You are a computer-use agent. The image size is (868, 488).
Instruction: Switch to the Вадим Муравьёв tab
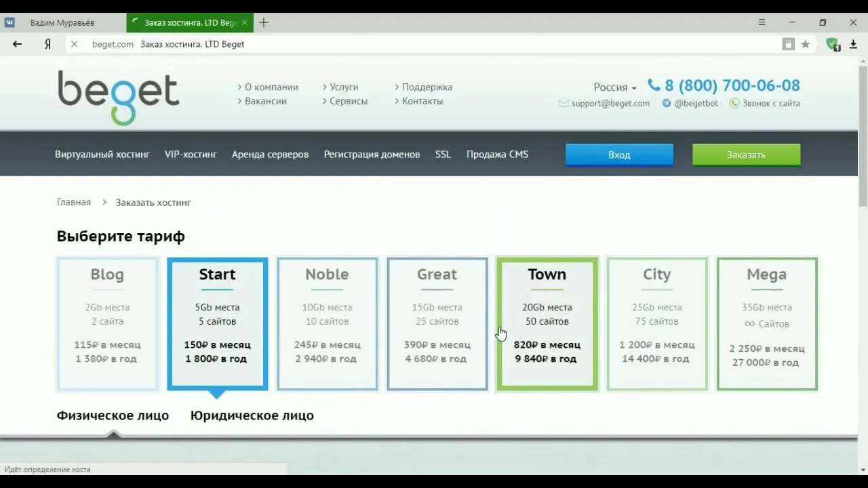pyautogui.click(x=63, y=22)
